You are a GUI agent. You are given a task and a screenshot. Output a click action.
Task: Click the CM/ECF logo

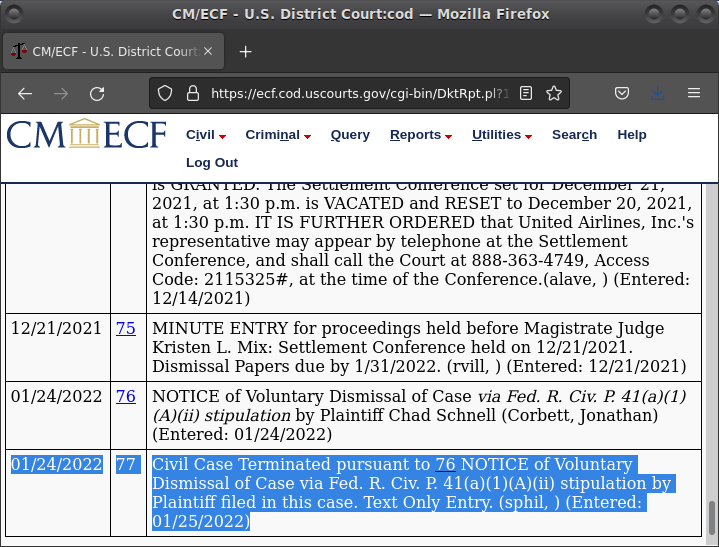87,135
